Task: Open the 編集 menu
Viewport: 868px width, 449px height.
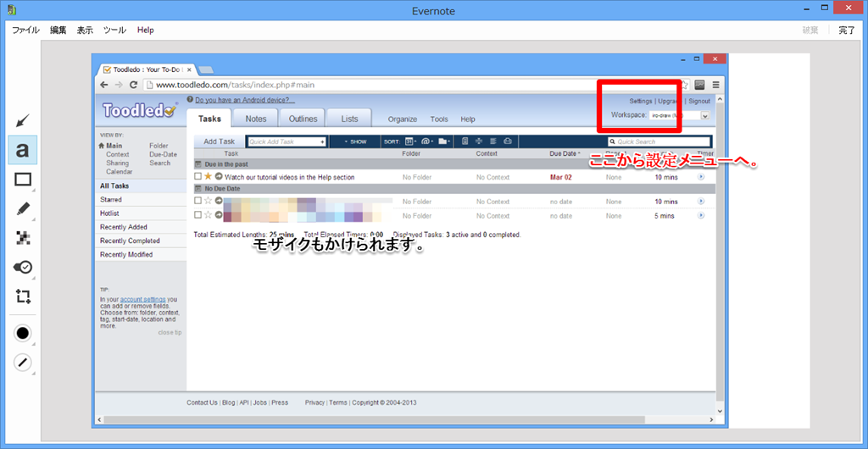Action: [x=58, y=30]
